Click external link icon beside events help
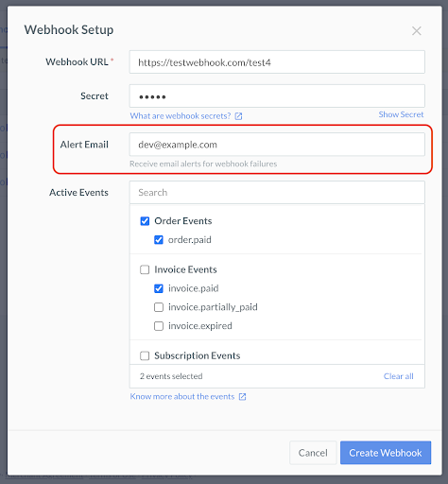The image size is (448, 484). click(x=242, y=397)
